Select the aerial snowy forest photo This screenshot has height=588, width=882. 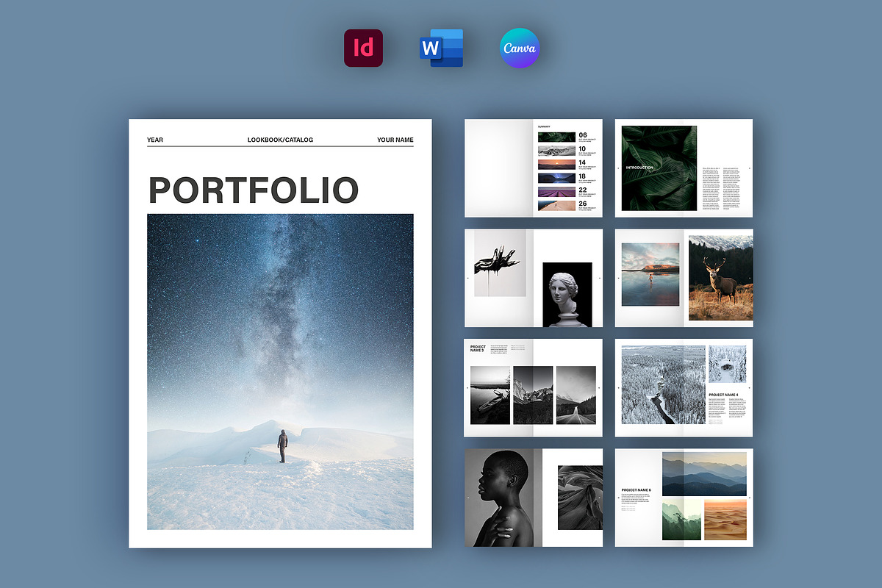(663, 385)
